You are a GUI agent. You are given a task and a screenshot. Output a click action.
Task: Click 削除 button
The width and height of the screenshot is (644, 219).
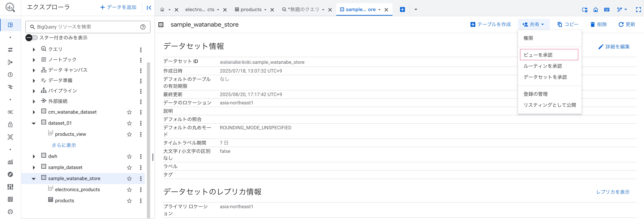click(x=599, y=24)
